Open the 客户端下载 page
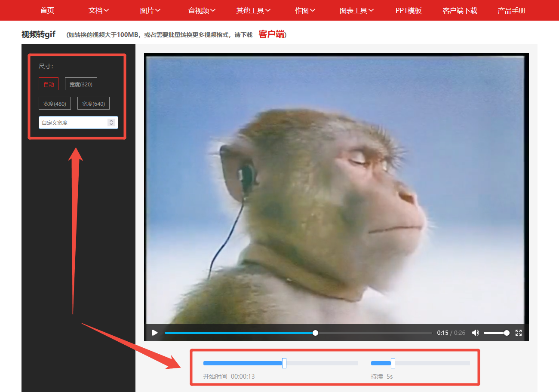 coord(460,10)
